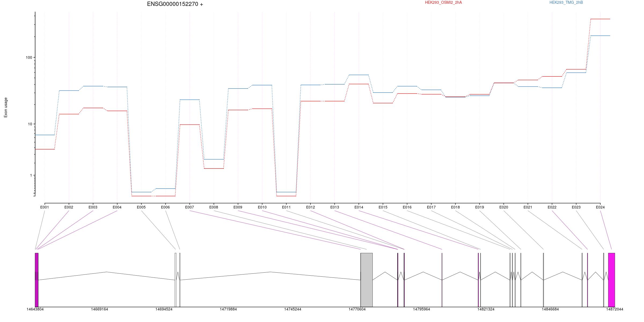Click the red line segment above E022
This screenshot has width=644, height=322.
[552, 76]
